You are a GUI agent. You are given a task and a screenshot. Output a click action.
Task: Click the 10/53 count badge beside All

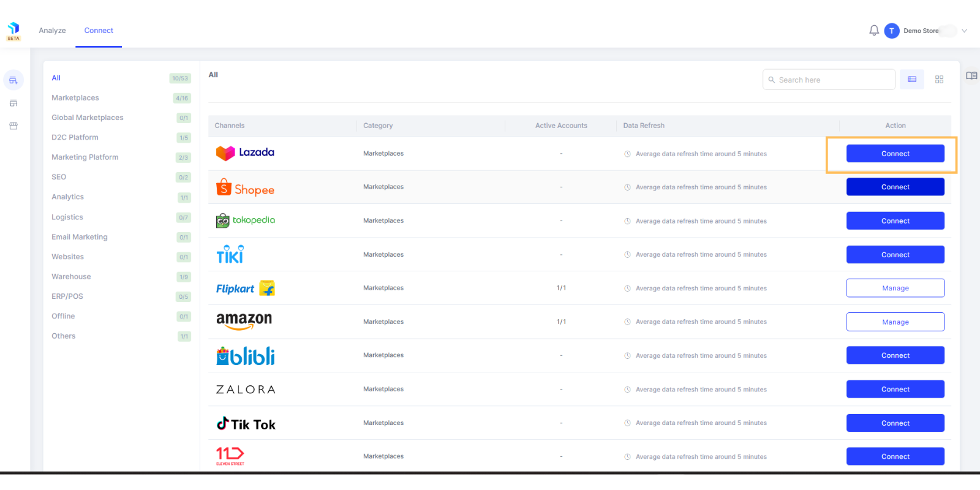[180, 78]
